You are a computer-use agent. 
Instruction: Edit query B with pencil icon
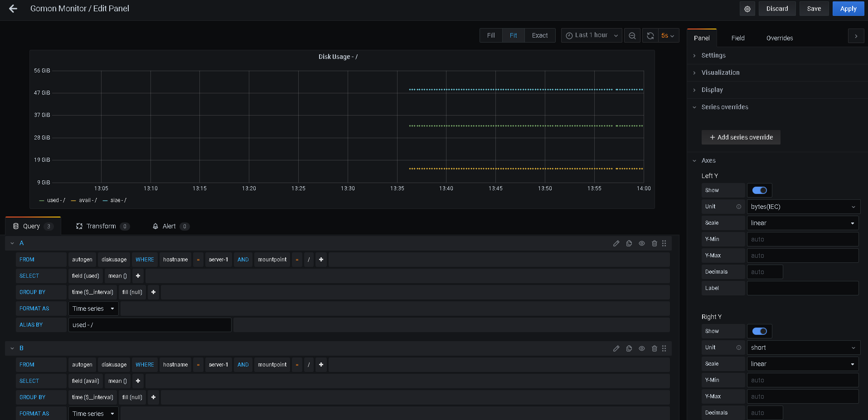click(x=616, y=348)
